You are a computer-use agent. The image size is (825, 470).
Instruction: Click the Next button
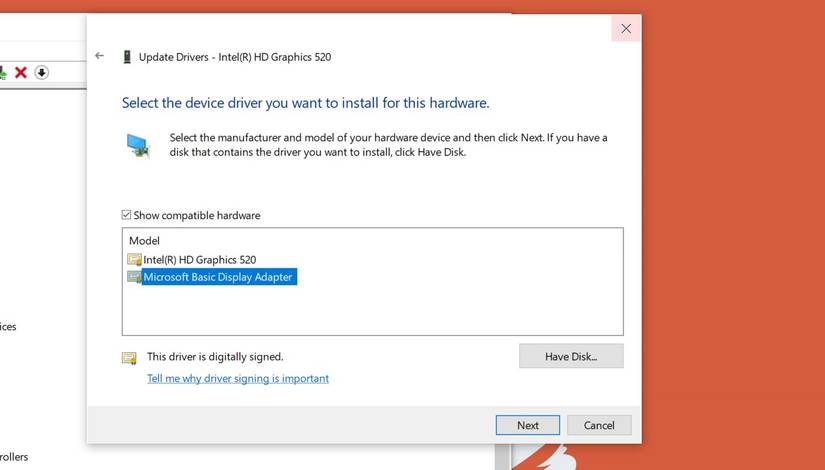pos(527,425)
